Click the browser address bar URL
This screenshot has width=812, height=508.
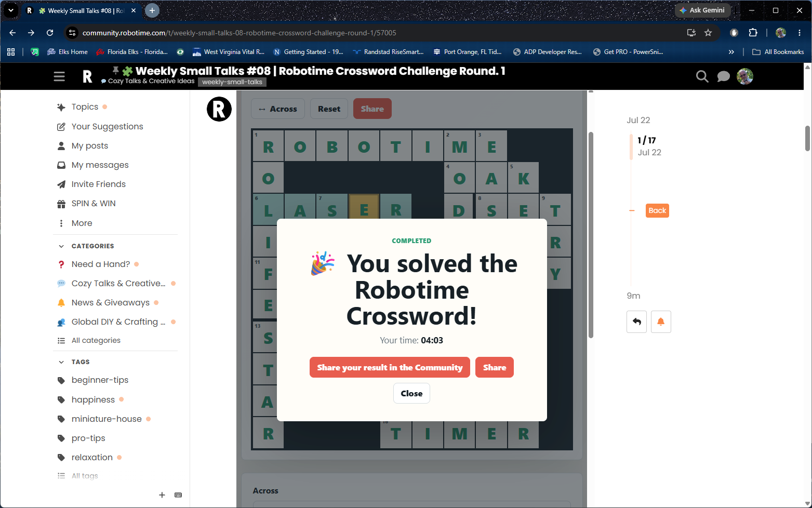(x=239, y=33)
